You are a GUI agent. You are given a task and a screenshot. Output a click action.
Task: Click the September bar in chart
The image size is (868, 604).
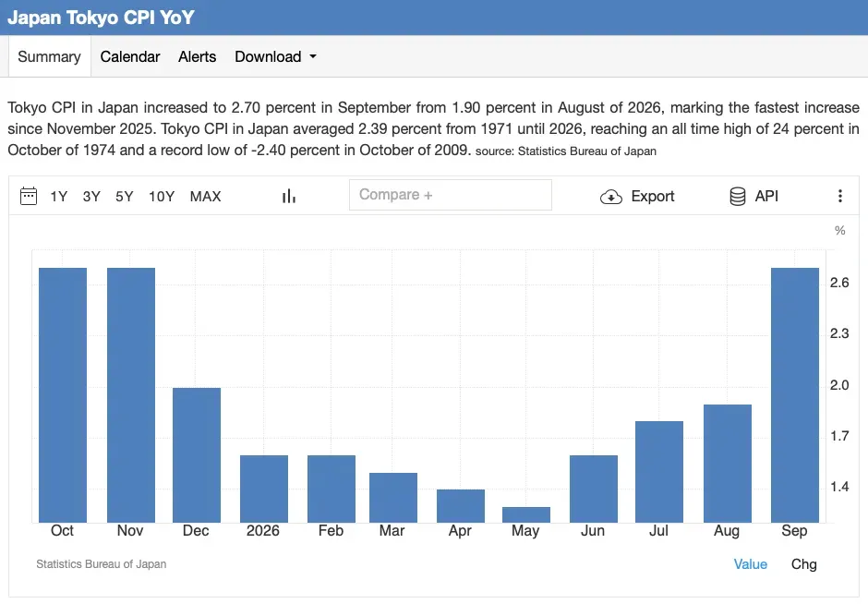click(794, 395)
